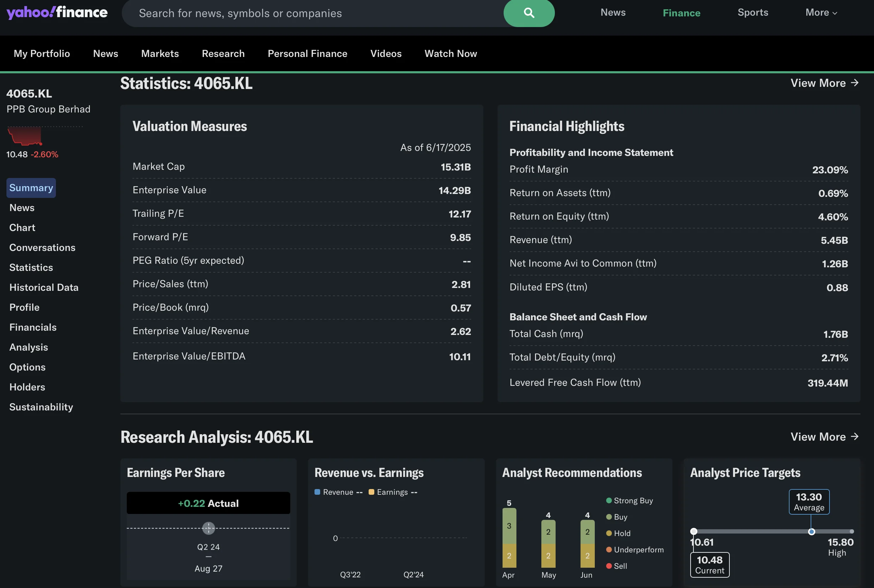Screen dimensions: 874x588
Task: Click the Forward P/E value 9.85
Action: tap(461, 237)
